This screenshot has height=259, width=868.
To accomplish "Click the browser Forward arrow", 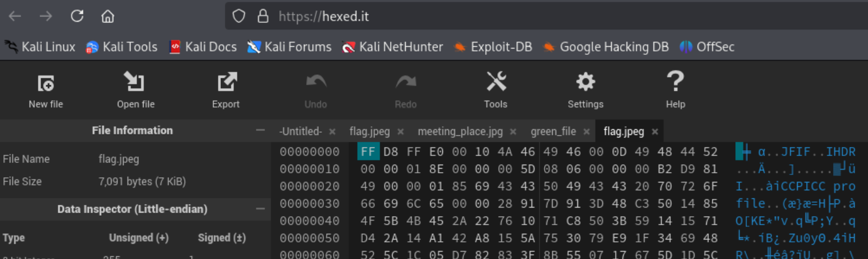I will [x=46, y=17].
